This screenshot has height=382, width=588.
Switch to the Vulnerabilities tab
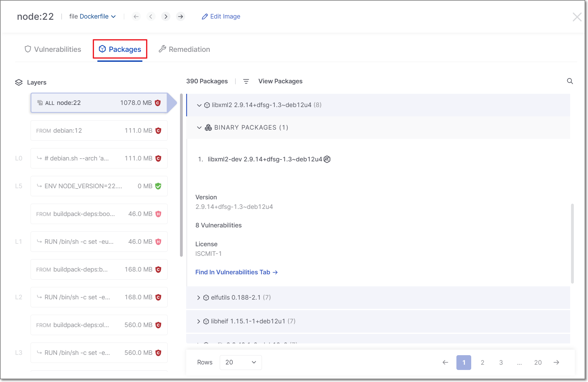click(53, 49)
